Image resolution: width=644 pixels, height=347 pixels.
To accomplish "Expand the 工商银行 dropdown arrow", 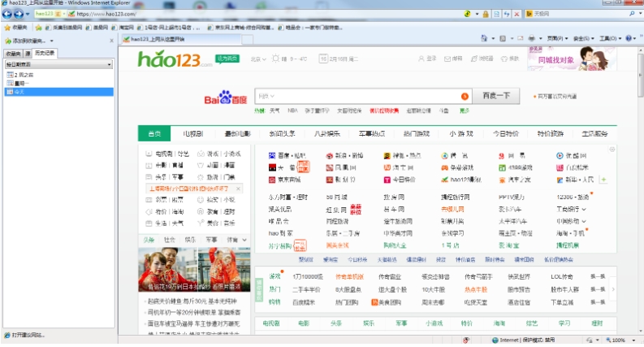I will point(584,210).
